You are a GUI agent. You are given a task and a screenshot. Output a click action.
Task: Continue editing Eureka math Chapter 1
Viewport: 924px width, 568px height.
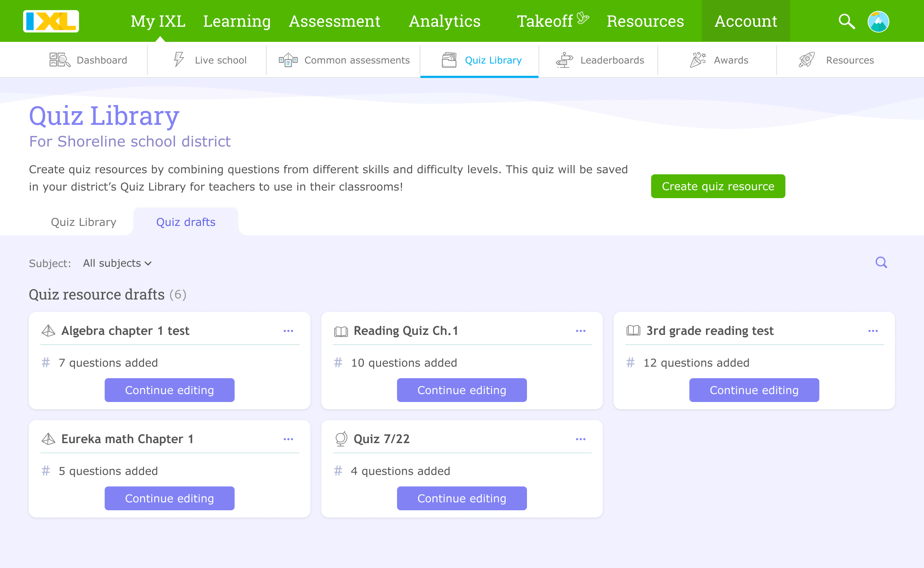pyautogui.click(x=170, y=498)
